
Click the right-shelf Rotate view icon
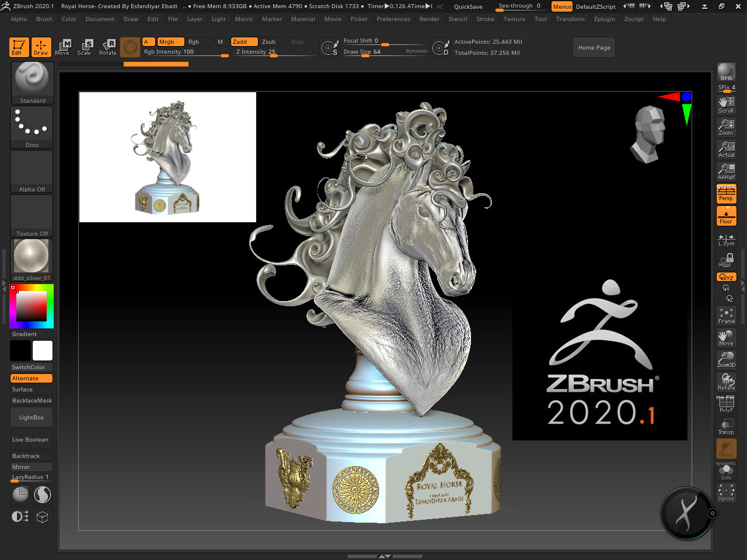coord(726,382)
